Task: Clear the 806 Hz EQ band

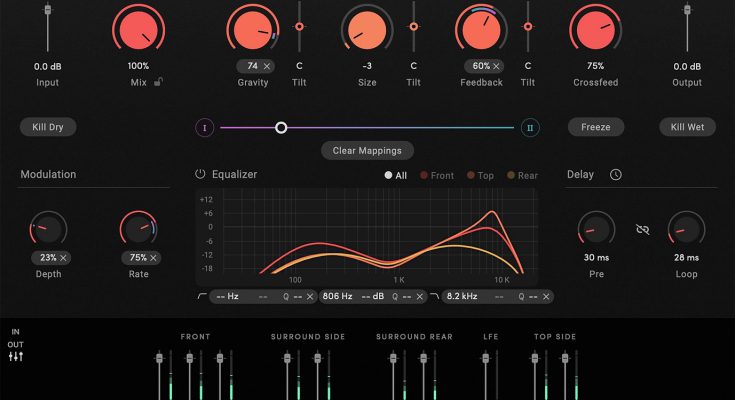Action: tap(420, 297)
